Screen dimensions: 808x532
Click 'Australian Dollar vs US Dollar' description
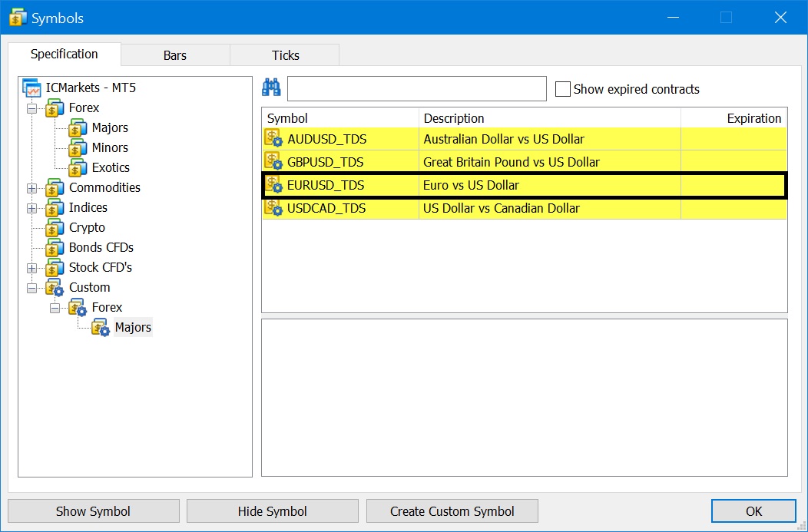pyautogui.click(x=504, y=139)
